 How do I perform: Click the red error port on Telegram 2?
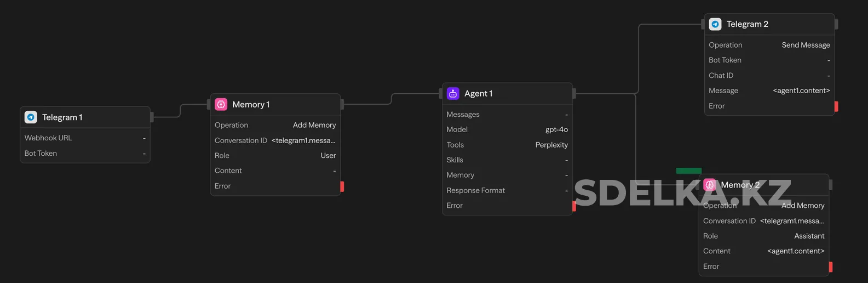point(836,106)
